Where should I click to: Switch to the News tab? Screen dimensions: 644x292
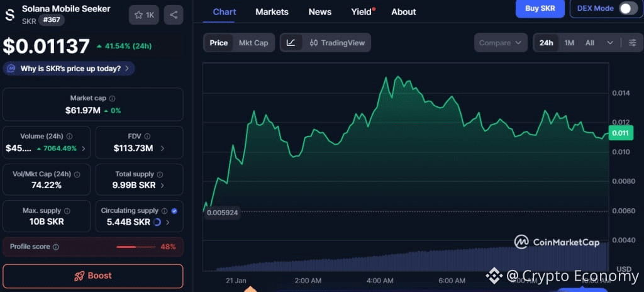[x=320, y=12]
